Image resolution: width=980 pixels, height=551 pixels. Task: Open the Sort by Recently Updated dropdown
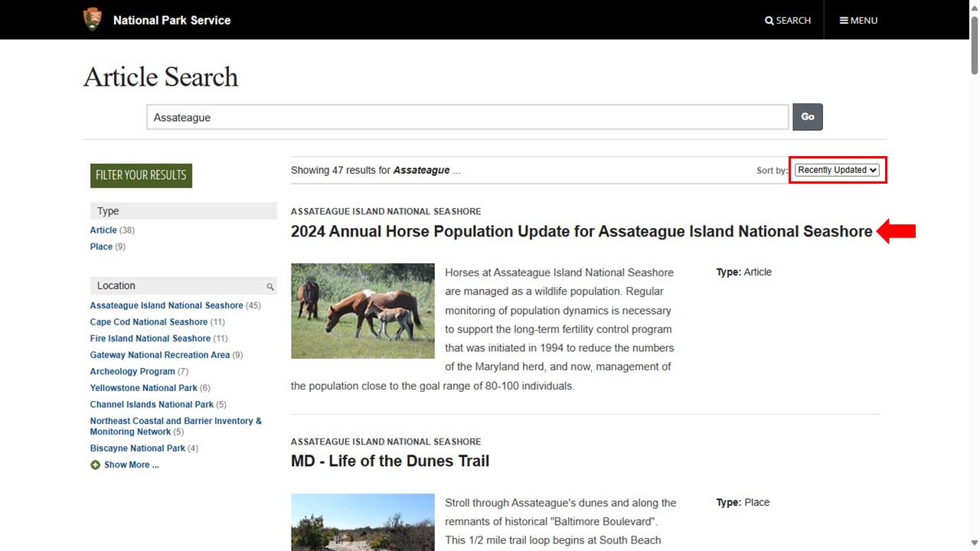click(837, 170)
